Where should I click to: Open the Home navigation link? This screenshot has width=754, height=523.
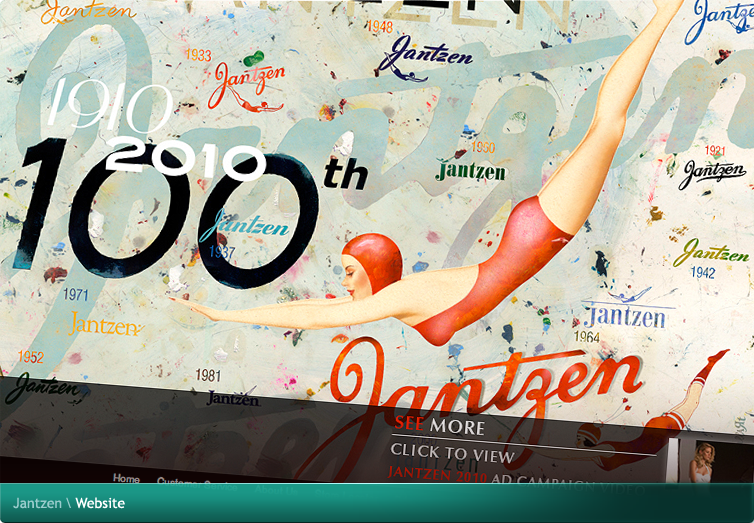126,478
